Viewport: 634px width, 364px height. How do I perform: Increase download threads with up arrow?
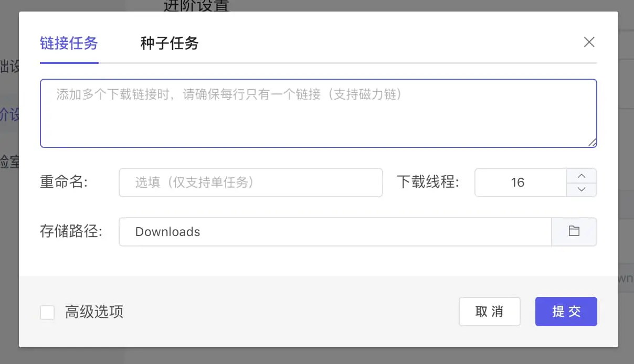(581, 176)
